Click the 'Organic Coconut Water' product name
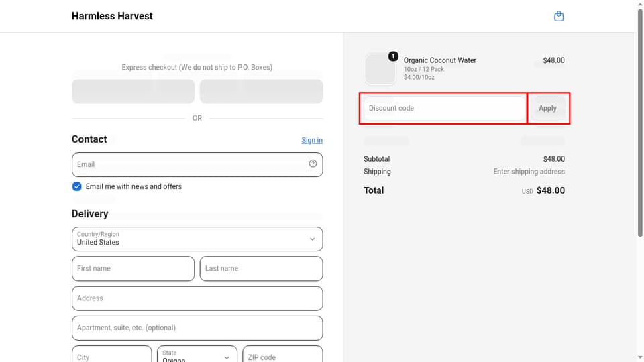 point(439,60)
